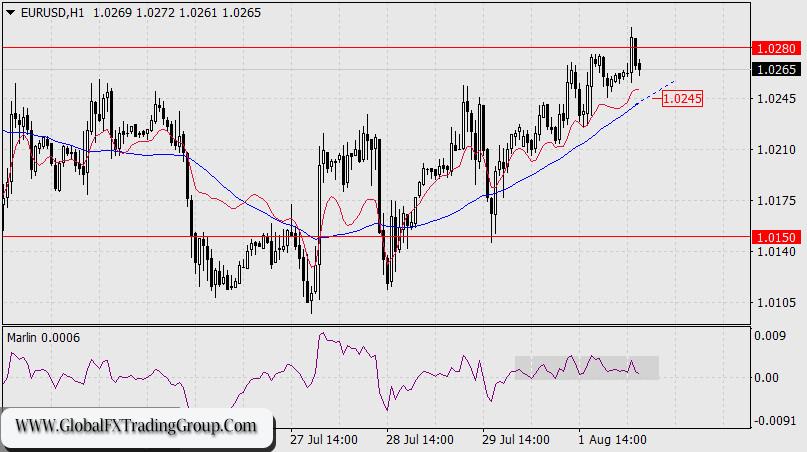Select the 1.0280 resistance price label
807x452 pixels.
point(777,48)
